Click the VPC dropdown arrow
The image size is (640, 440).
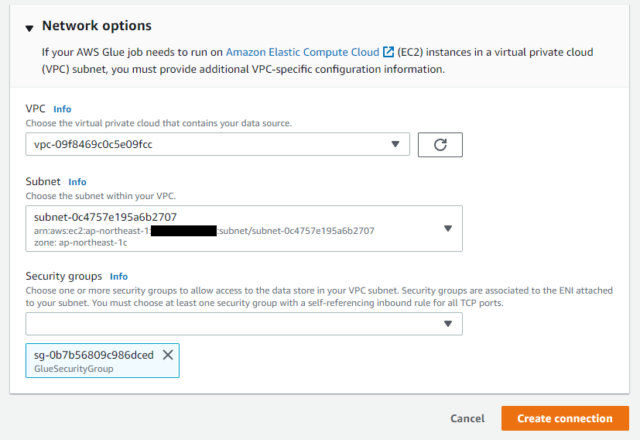click(395, 144)
